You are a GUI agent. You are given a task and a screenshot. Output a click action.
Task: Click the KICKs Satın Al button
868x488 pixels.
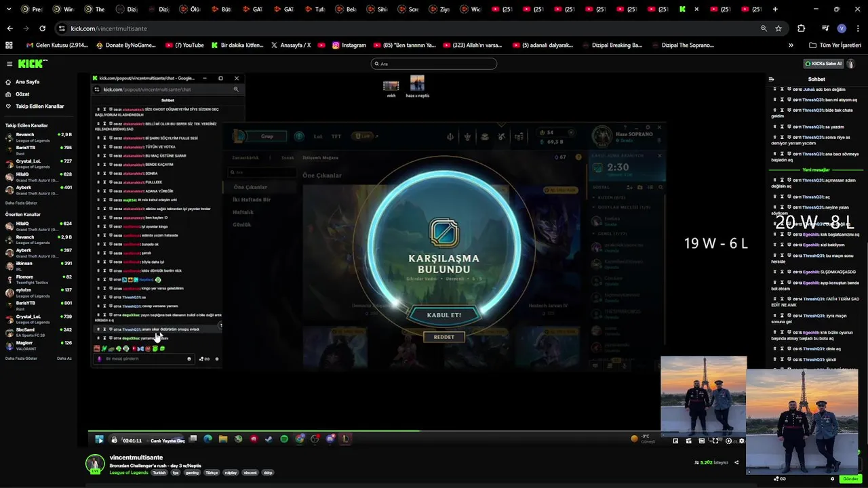823,64
